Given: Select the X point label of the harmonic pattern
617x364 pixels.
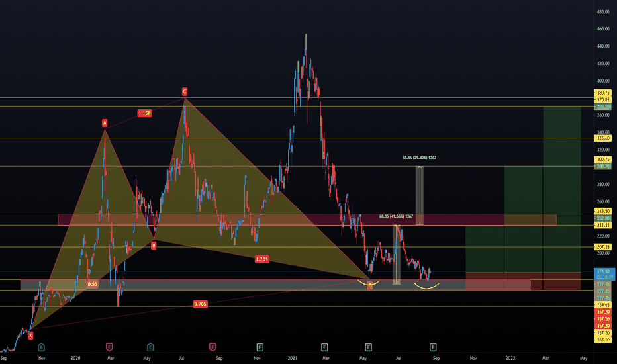Looking at the screenshot, I should pos(30,336).
